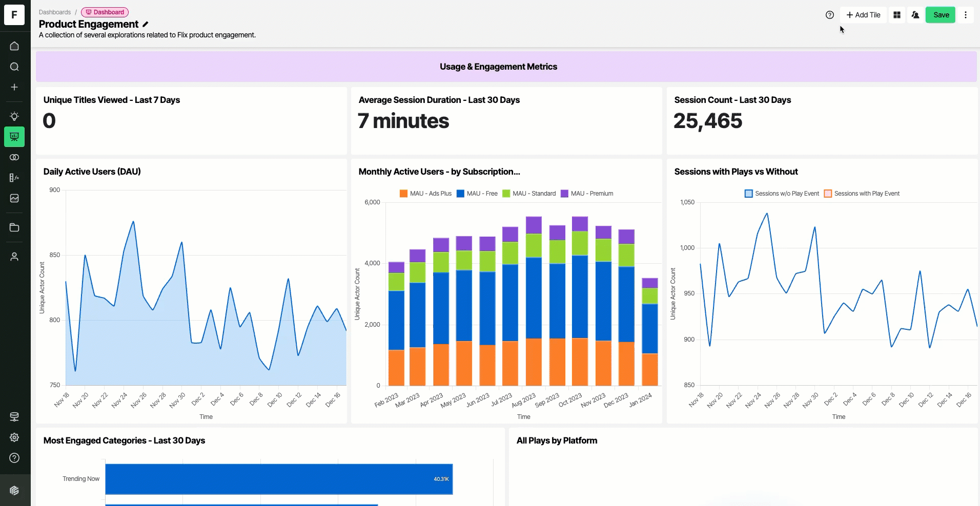Open the metrics formula sidebar icon
The width and height of the screenshot is (980, 506).
click(14, 178)
